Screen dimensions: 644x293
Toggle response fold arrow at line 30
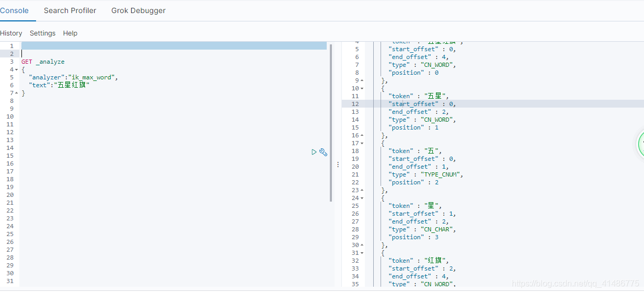coord(362,245)
